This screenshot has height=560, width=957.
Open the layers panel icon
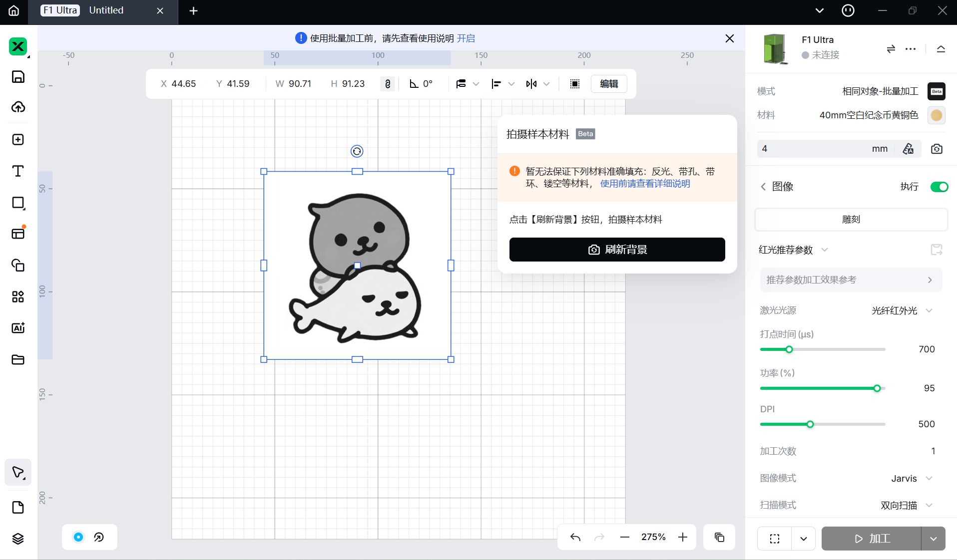(x=18, y=539)
